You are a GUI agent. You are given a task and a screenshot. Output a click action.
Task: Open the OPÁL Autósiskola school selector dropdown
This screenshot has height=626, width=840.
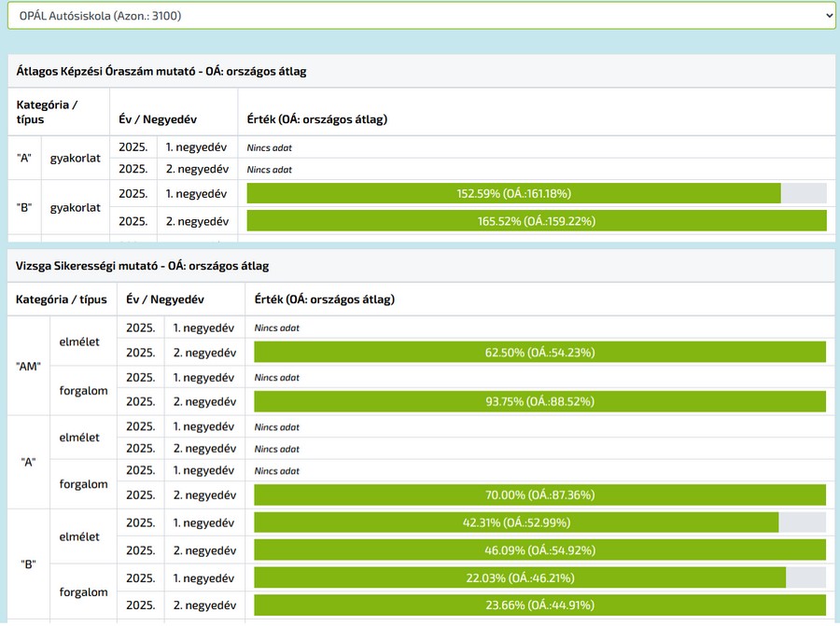click(420, 16)
